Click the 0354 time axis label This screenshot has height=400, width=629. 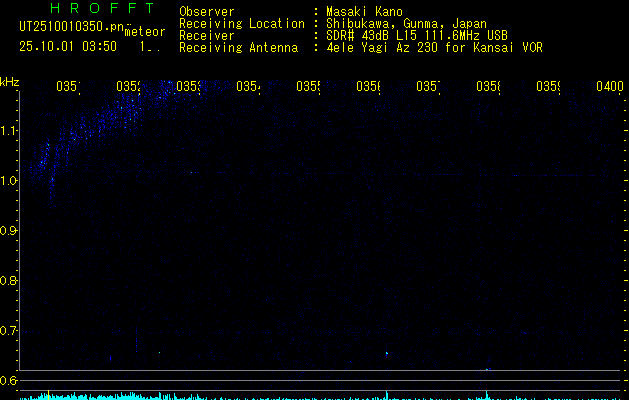tap(248, 86)
